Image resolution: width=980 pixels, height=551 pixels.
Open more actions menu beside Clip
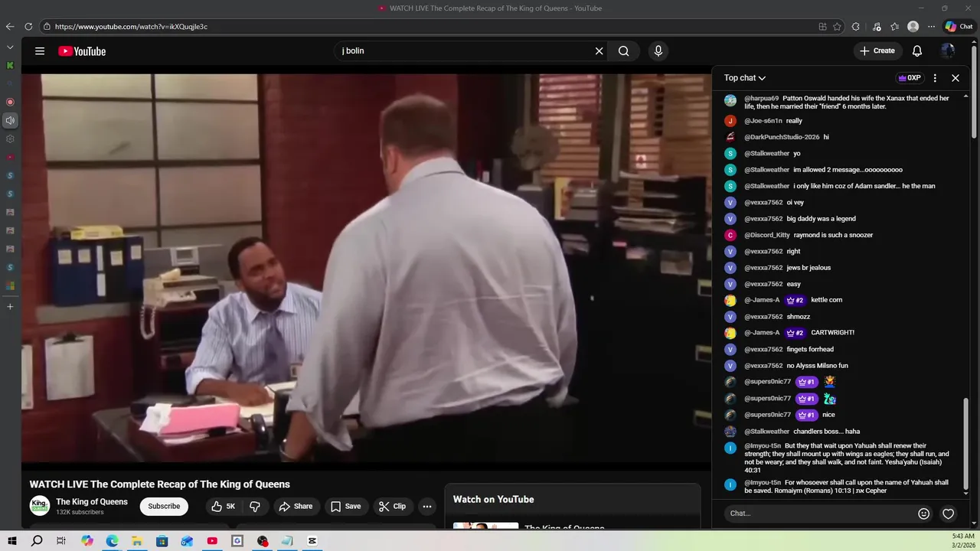427,506
